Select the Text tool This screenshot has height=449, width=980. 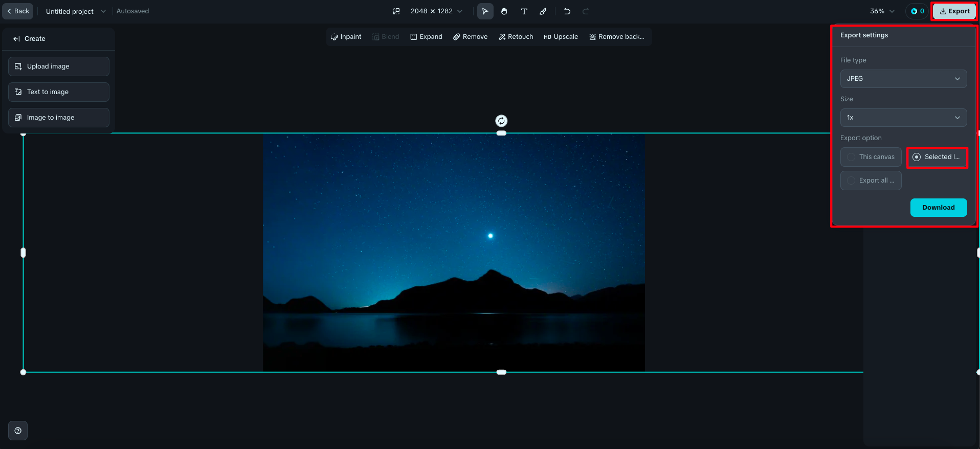524,11
